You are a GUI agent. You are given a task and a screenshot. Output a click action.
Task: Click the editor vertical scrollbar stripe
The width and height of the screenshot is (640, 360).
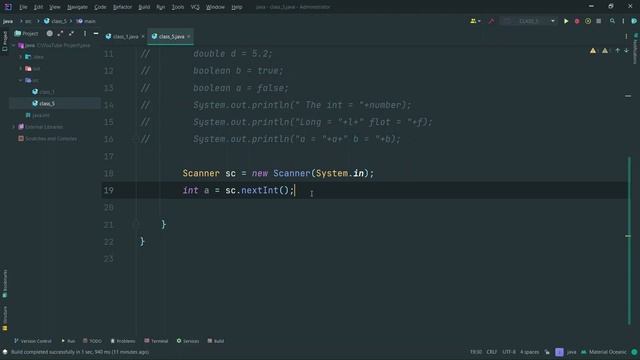[x=629, y=241]
